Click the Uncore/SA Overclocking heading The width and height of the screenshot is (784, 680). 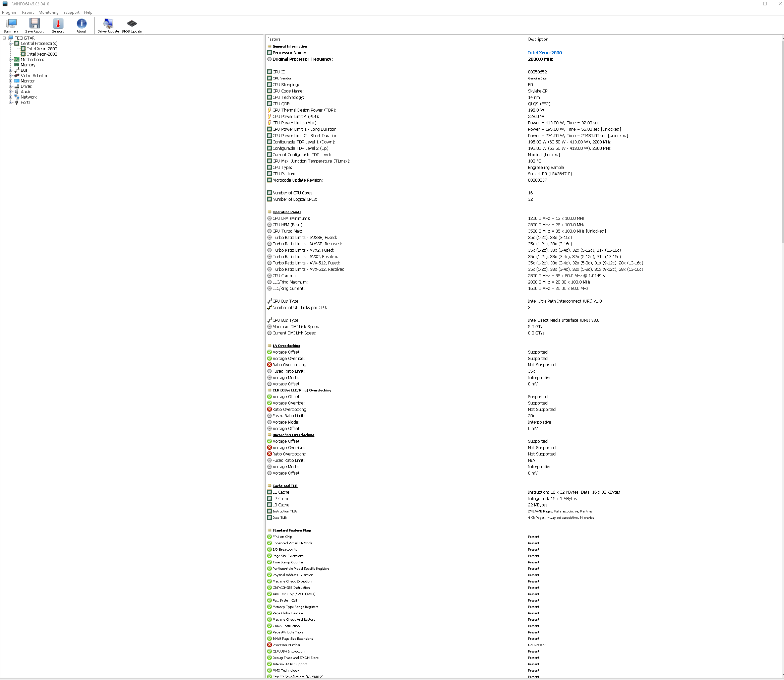293,435
